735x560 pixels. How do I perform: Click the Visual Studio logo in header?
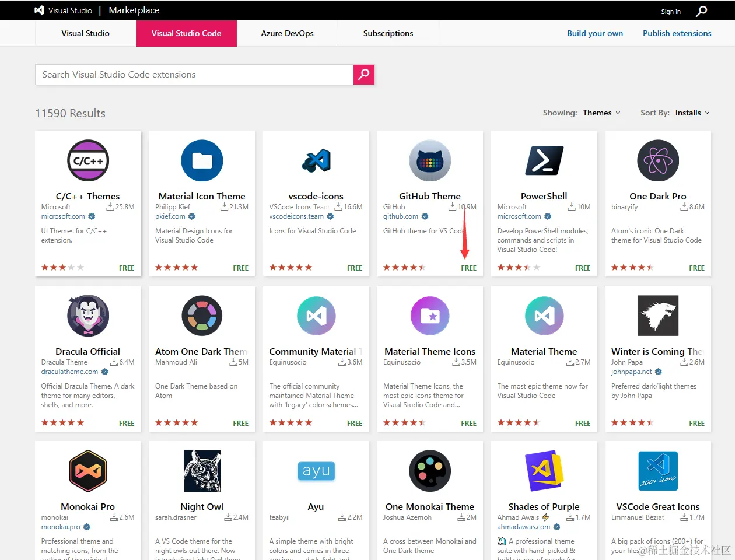[x=39, y=10]
